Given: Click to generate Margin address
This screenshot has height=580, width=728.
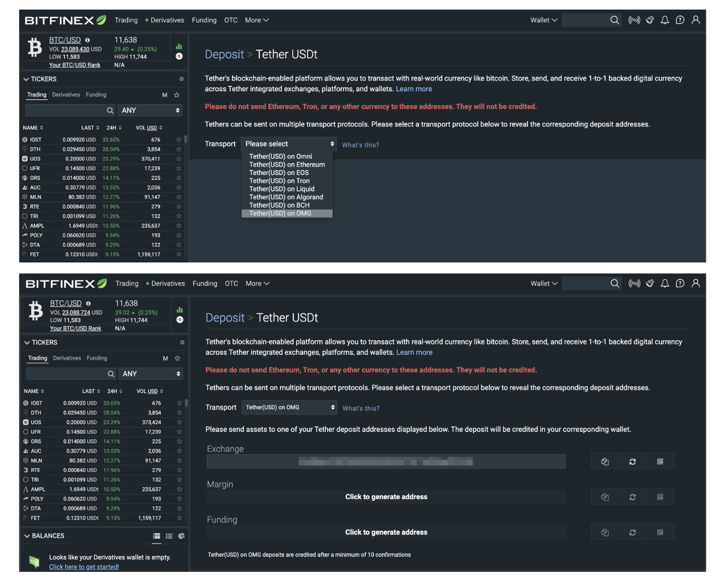Looking at the screenshot, I should 386,497.
